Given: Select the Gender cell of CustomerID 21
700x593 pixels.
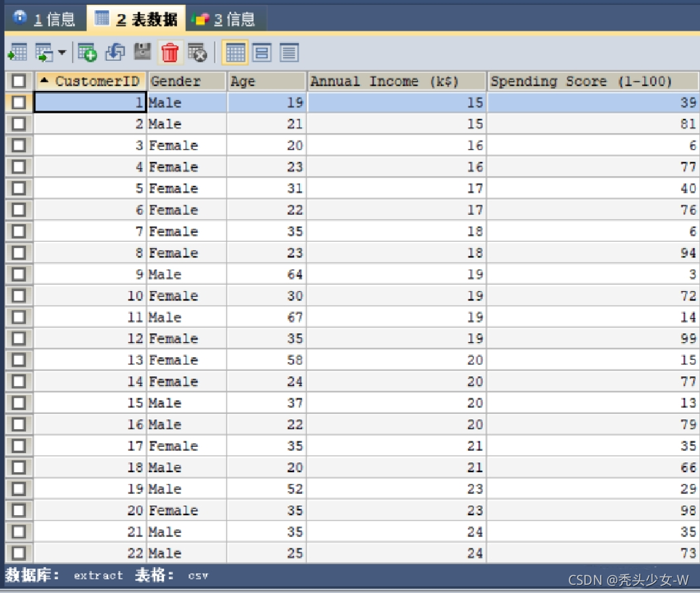Looking at the screenshot, I should tap(187, 532).
